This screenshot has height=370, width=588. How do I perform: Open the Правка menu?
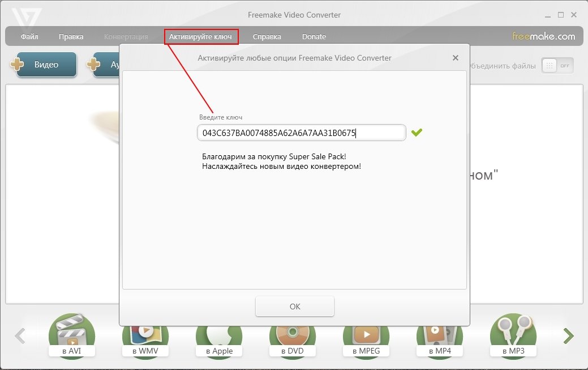[x=71, y=36]
